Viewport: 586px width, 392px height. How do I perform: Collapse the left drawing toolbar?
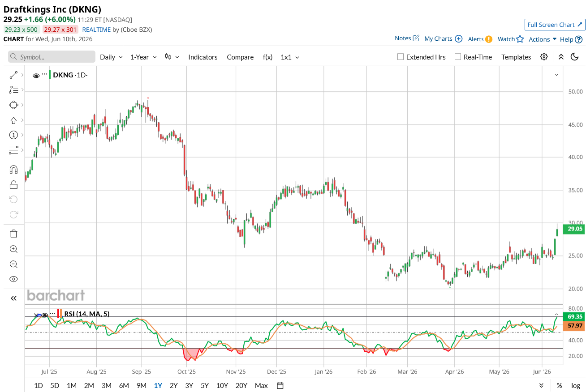[x=13, y=298]
